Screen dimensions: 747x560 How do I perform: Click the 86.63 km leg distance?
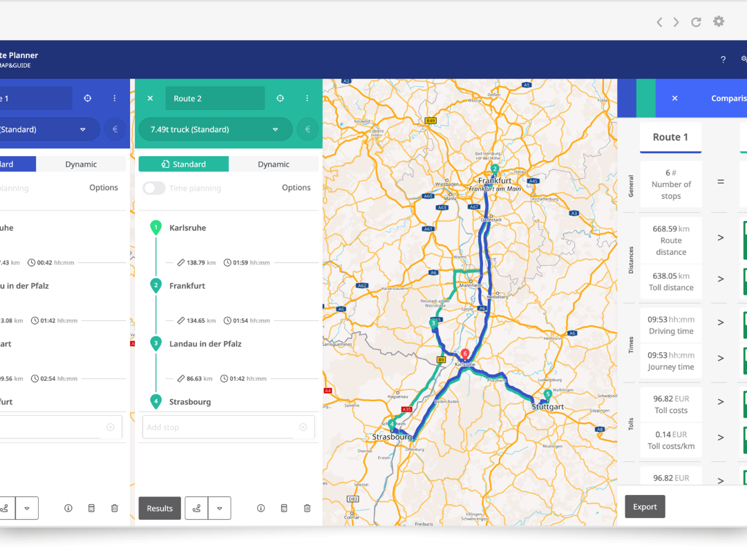pos(195,378)
